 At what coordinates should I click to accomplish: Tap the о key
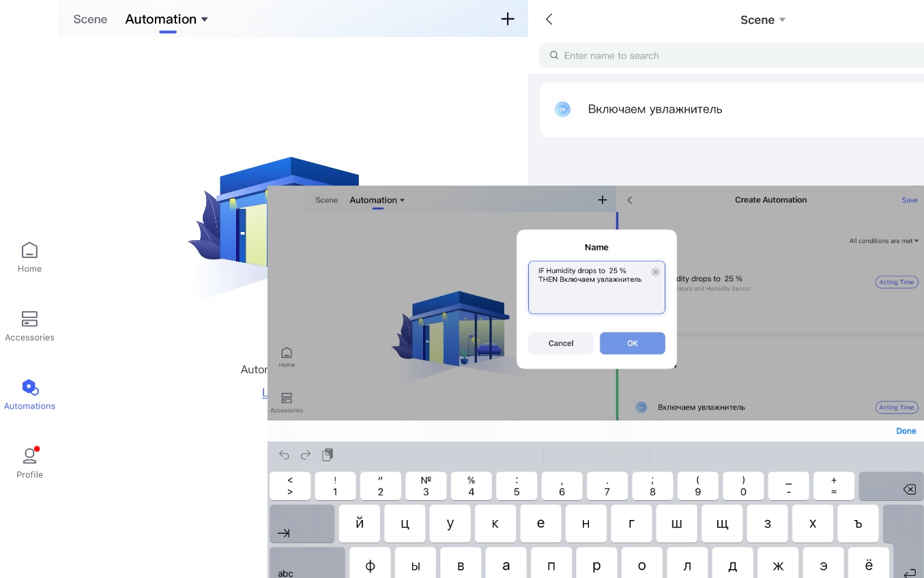642,564
